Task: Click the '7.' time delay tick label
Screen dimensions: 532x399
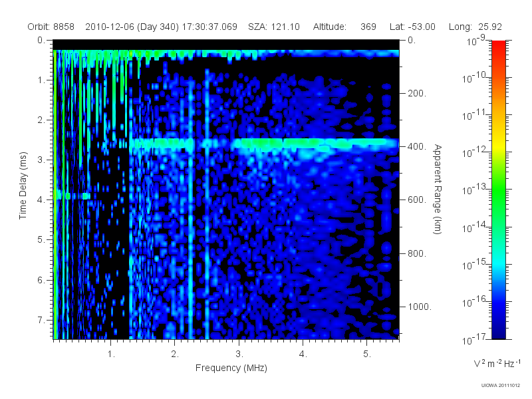Action: (x=41, y=320)
